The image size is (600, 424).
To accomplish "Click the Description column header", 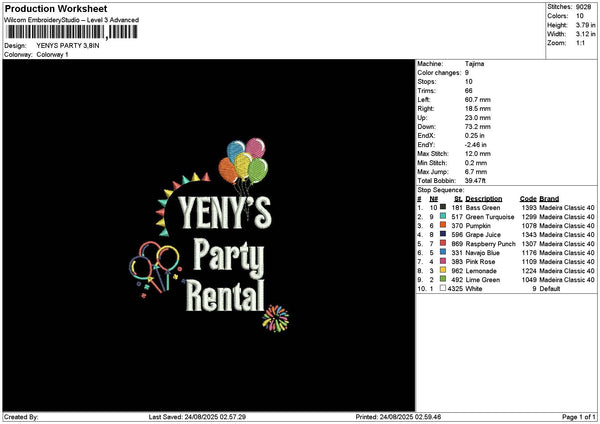I will [x=484, y=199].
